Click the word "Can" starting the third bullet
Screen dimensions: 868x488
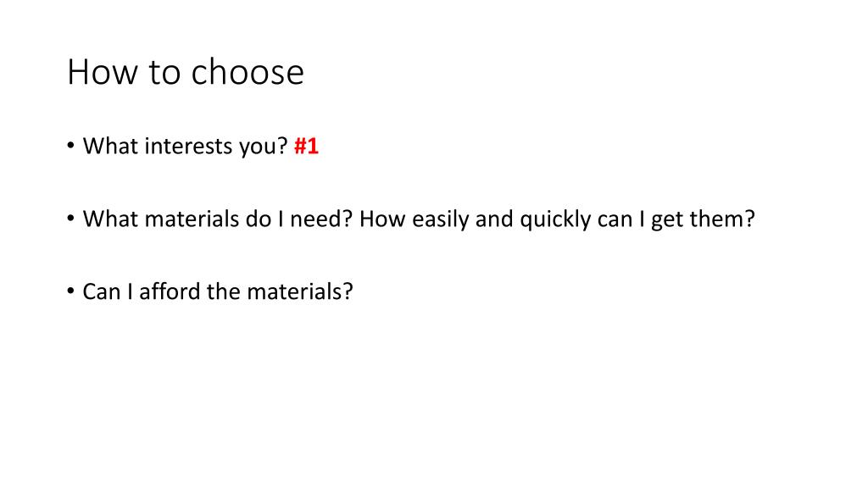pos(102,291)
